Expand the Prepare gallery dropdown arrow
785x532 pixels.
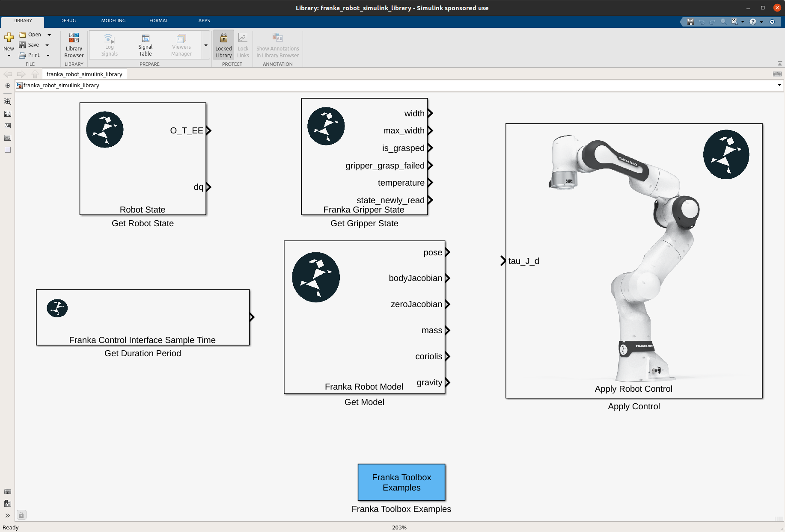[206, 45]
